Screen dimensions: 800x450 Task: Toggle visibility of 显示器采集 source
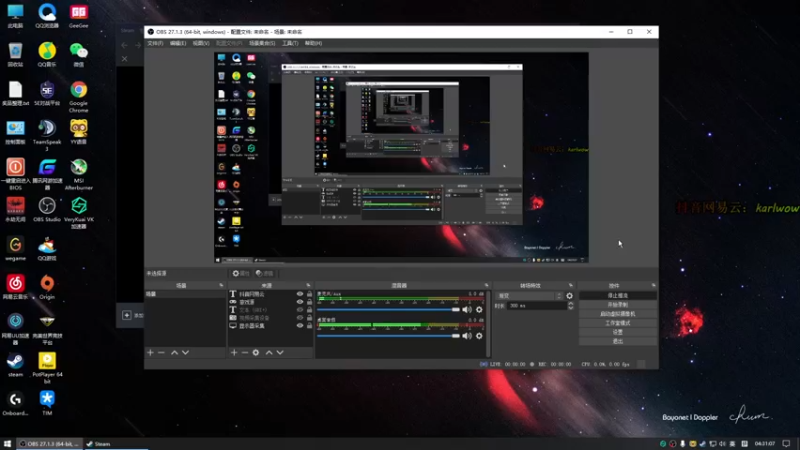[300, 326]
